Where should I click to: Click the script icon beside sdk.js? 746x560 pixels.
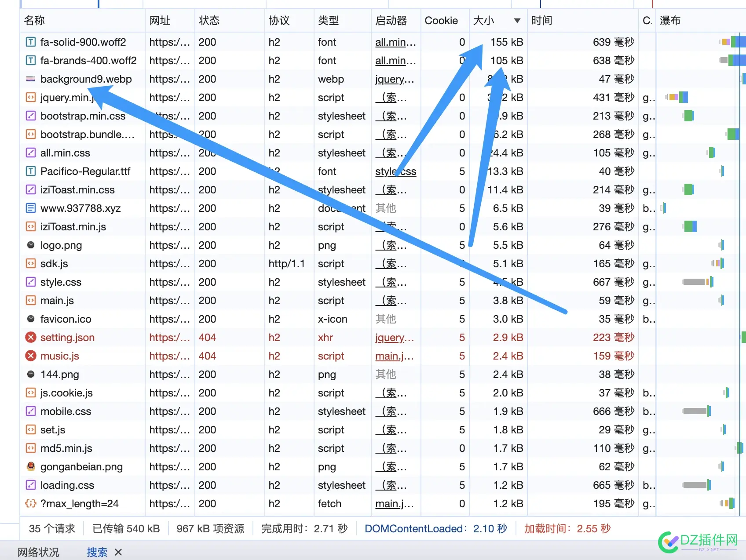(30, 264)
